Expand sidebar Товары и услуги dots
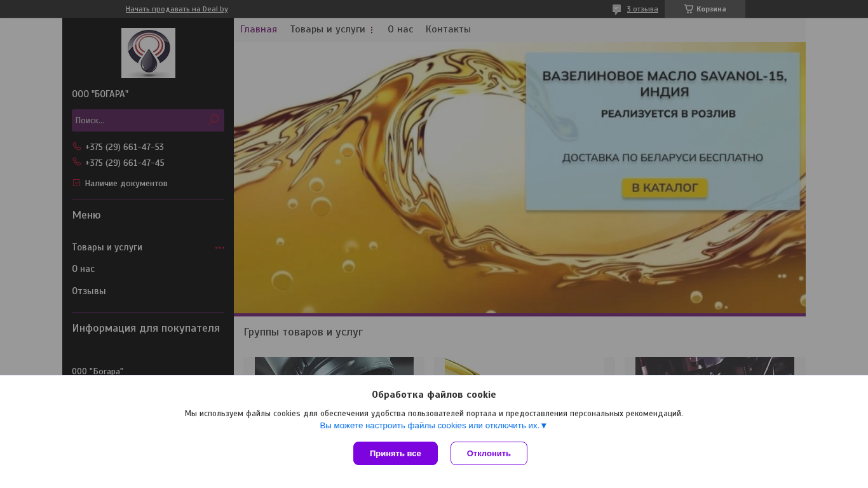This screenshot has height=488, width=868. [220, 248]
